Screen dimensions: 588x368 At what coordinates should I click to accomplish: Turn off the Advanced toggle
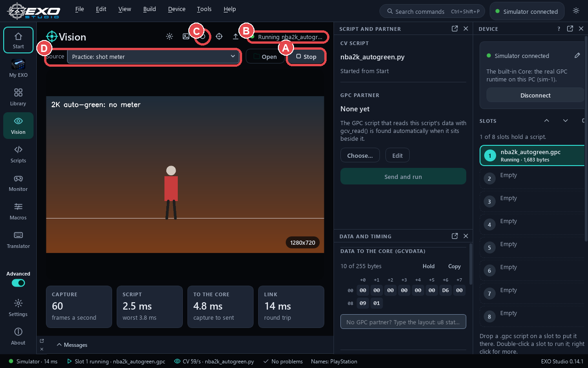coord(18,283)
